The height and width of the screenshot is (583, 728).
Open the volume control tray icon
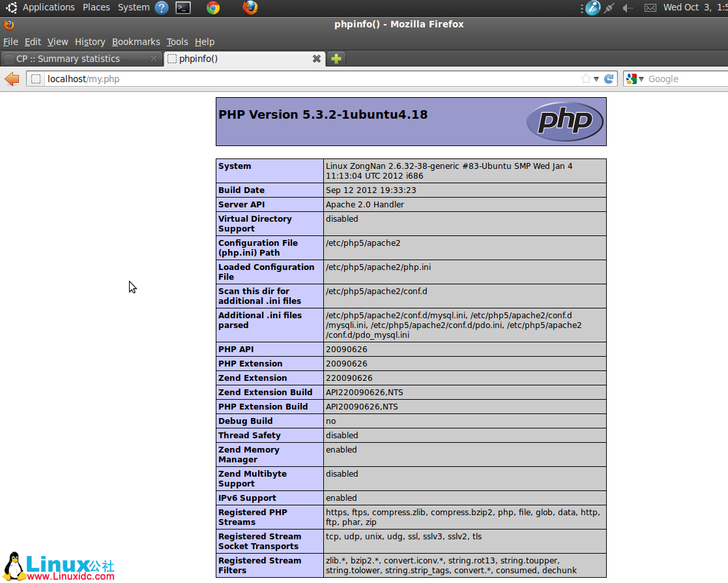(x=628, y=7)
